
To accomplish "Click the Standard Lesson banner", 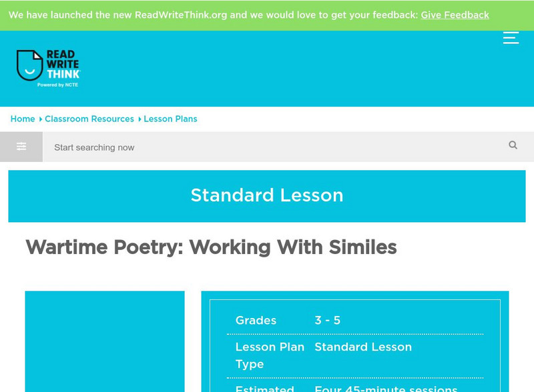I will [x=267, y=195].
